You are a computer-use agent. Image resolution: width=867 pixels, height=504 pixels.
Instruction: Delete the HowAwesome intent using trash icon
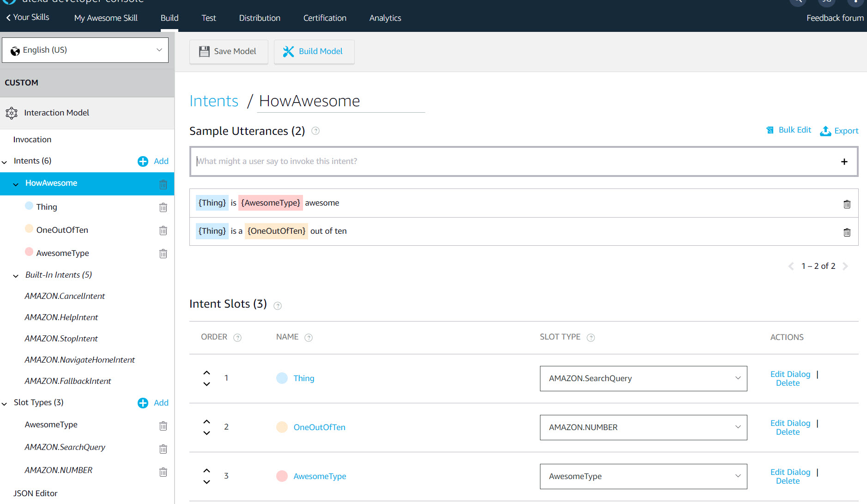coord(163,184)
